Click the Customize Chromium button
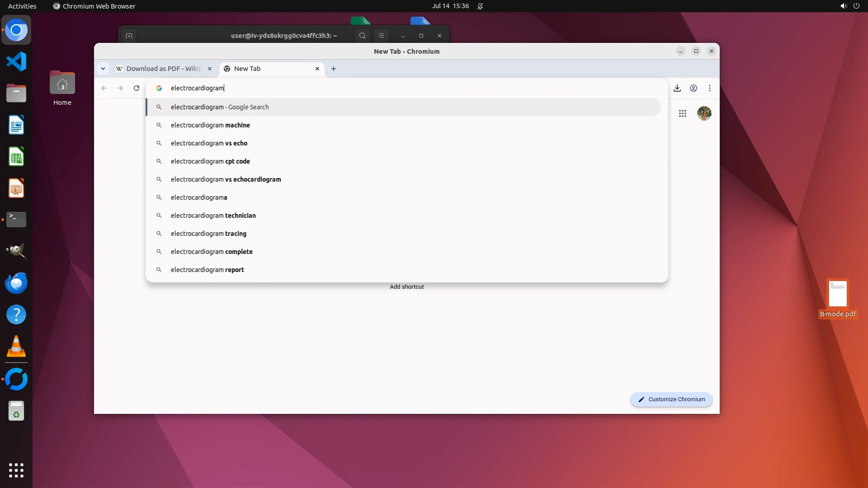 tap(671, 399)
